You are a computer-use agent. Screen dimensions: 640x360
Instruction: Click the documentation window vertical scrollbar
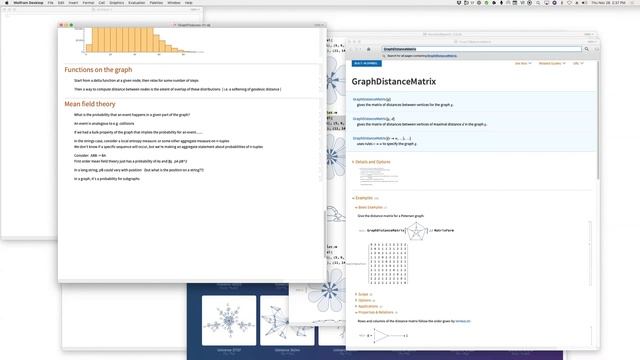click(x=598, y=120)
